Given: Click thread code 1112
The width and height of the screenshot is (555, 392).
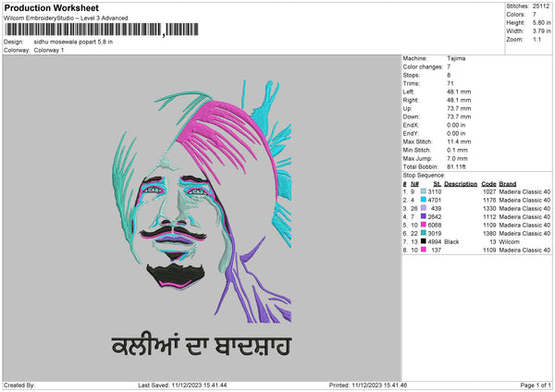Looking at the screenshot, I should [x=489, y=216].
